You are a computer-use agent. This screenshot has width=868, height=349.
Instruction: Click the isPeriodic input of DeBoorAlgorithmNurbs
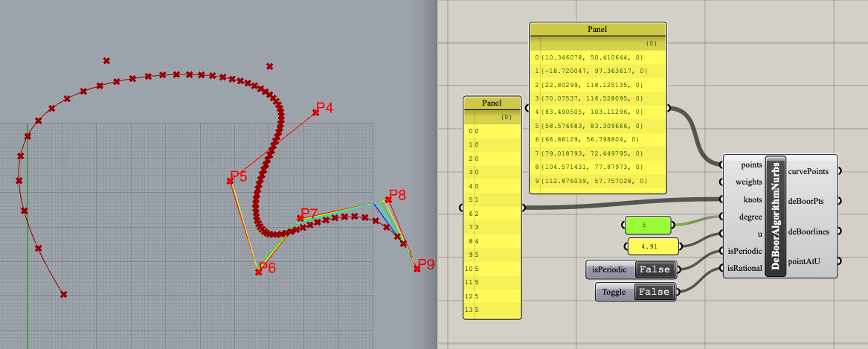(745, 251)
